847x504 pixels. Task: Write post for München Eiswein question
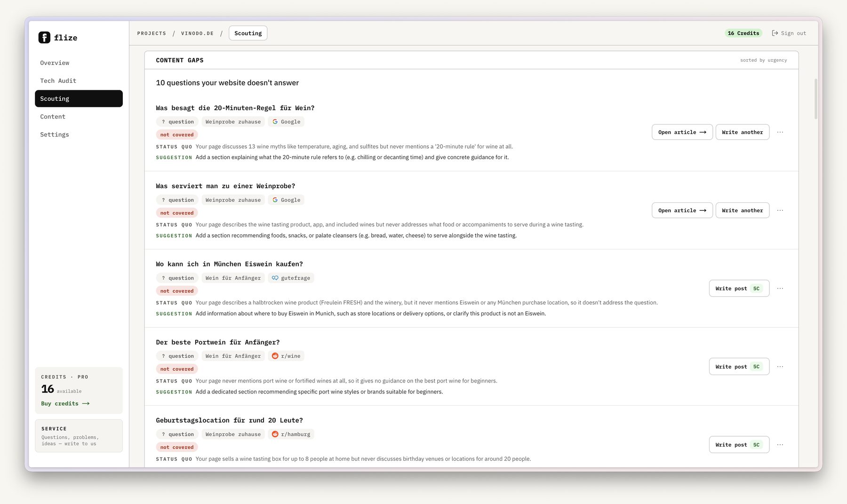(x=739, y=288)
